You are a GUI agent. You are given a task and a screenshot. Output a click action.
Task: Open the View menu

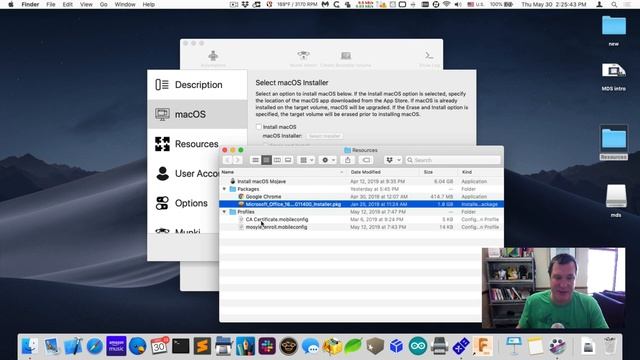[x=86, y=4]
